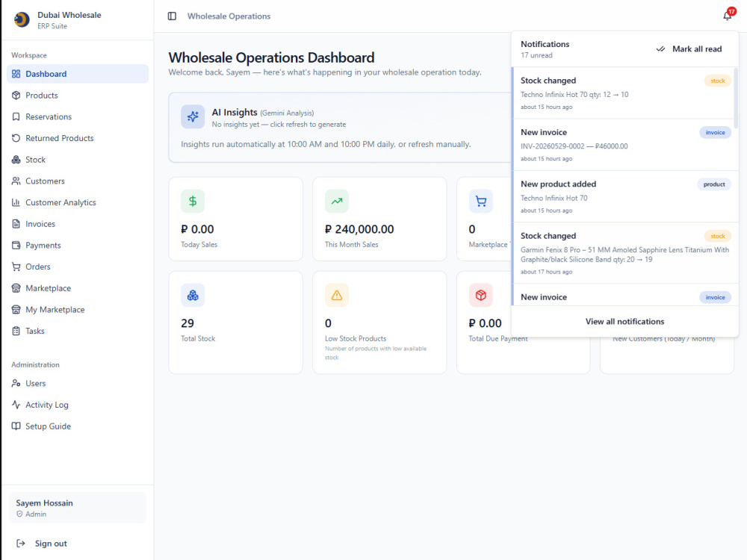Click the Marketplace card cart icon
Screen dimensions: 747x560
(x=480, y=201)
